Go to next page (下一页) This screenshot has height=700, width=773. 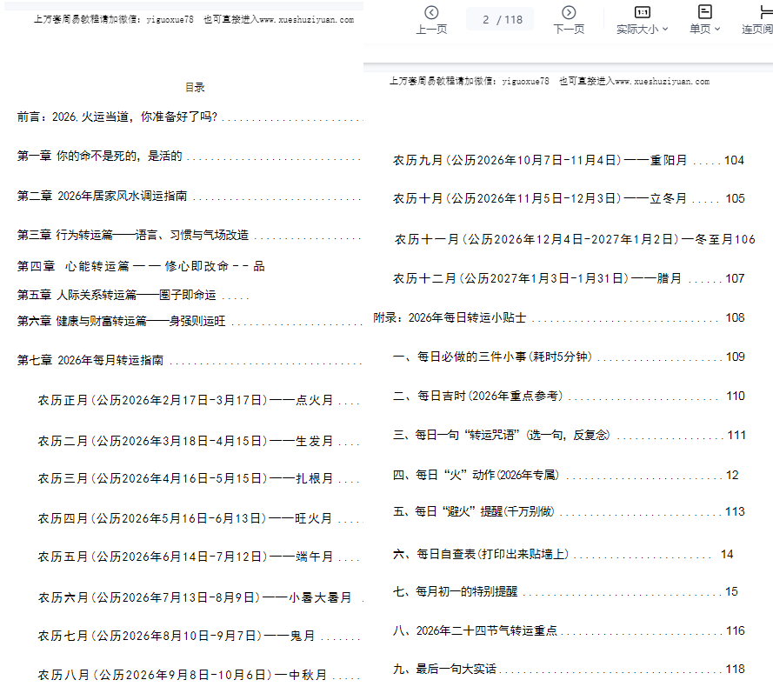coord(569,20)
